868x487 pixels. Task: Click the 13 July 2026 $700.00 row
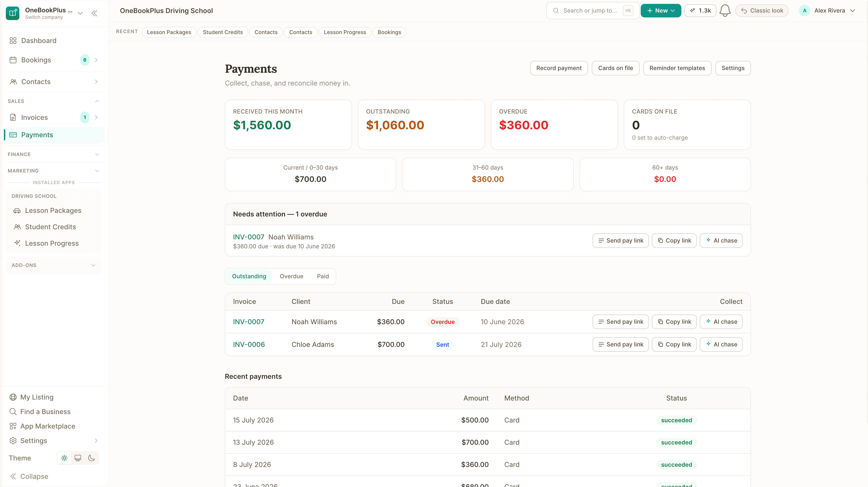click(488, 443)
